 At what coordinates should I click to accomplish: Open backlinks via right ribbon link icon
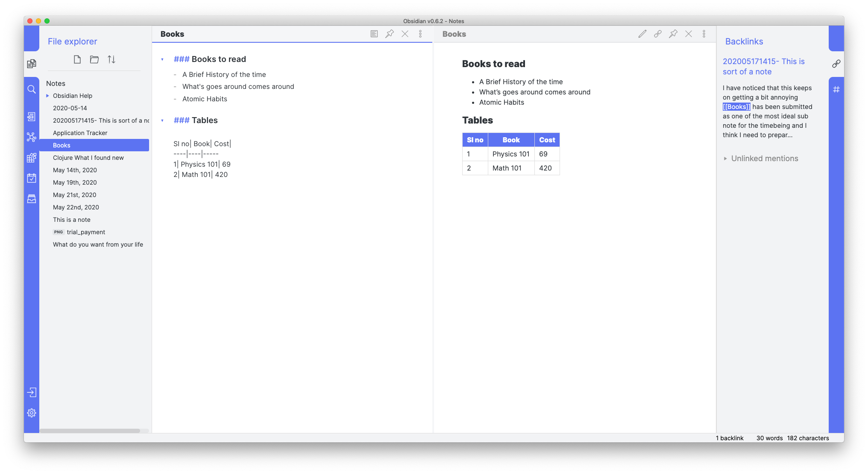click(x=836, y=64)
